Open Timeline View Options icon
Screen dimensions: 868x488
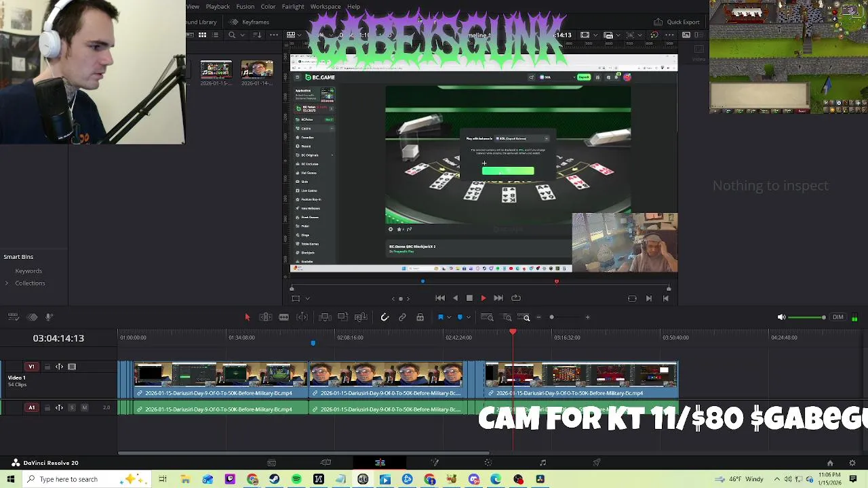[13, 317]
